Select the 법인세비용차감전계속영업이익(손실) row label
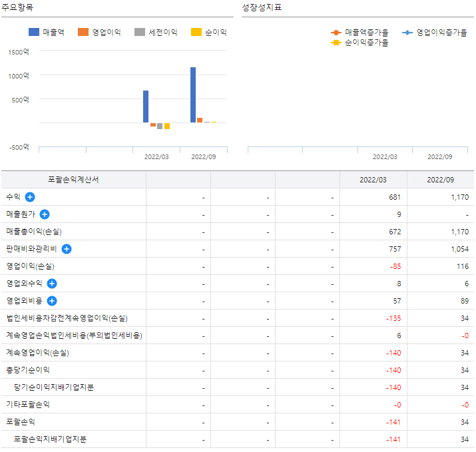This screenshot has height=452, width=476. pyautogui.click(x=67, y=318)
